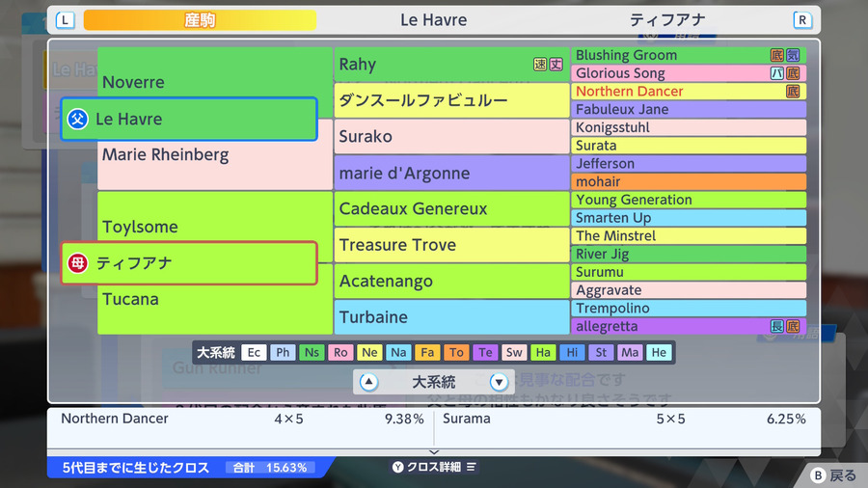The width and height of the screenshot is (868, 488).
Task: Select marie d'Argonne pedigree cell
Action: (451, 173)
